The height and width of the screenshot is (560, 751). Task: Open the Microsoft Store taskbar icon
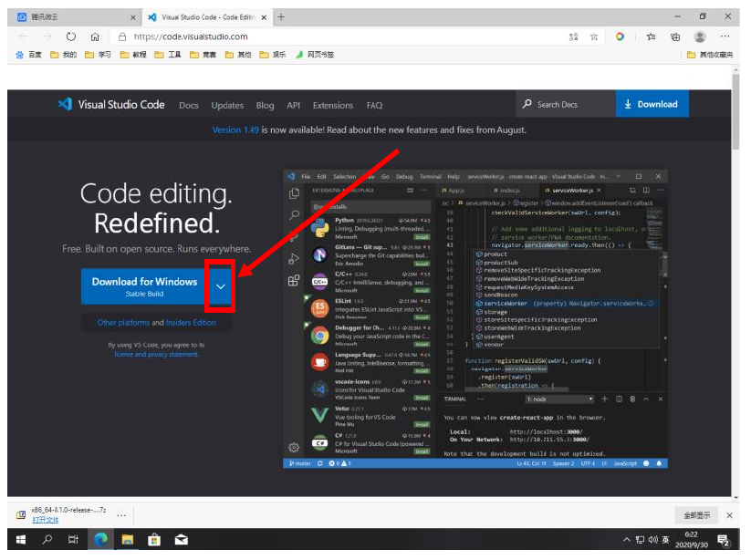(154, 540)
